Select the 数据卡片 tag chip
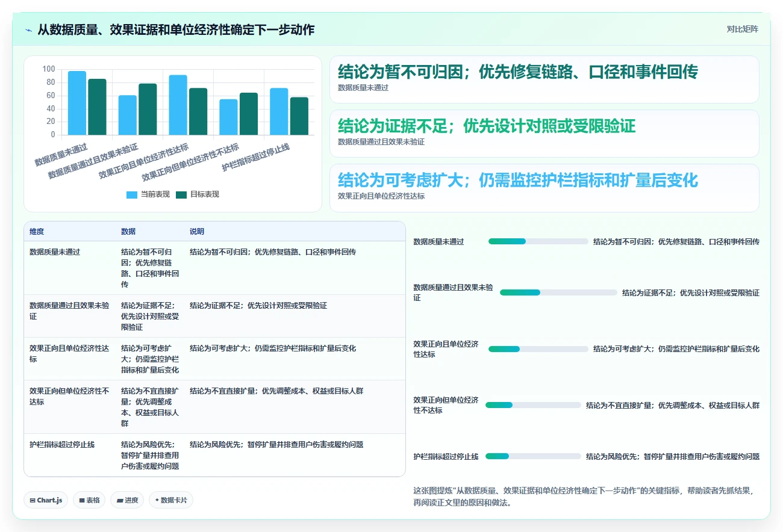 [171, 500]
